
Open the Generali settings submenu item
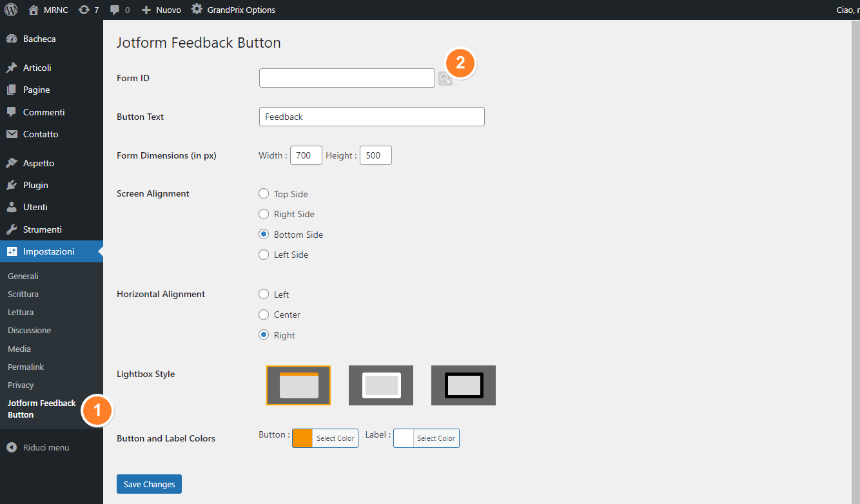23,276
